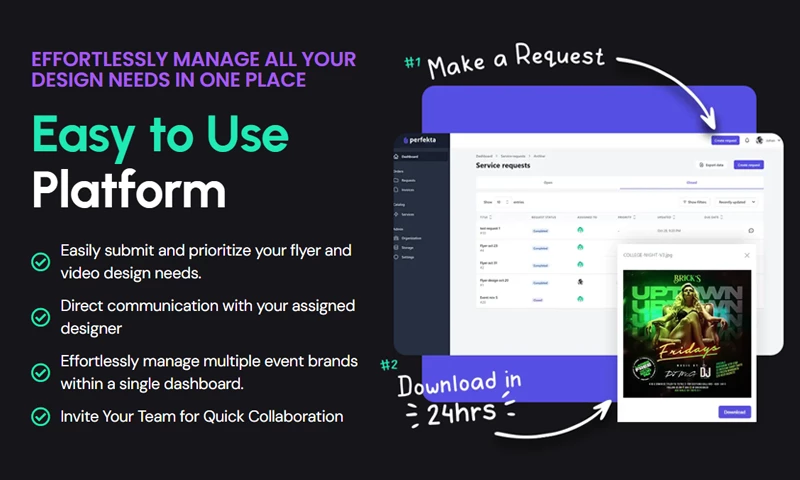The height and width of the screenshot is (480, 800).
Task: Click the comment icon on first request row
Action: (x=751, y=230)
